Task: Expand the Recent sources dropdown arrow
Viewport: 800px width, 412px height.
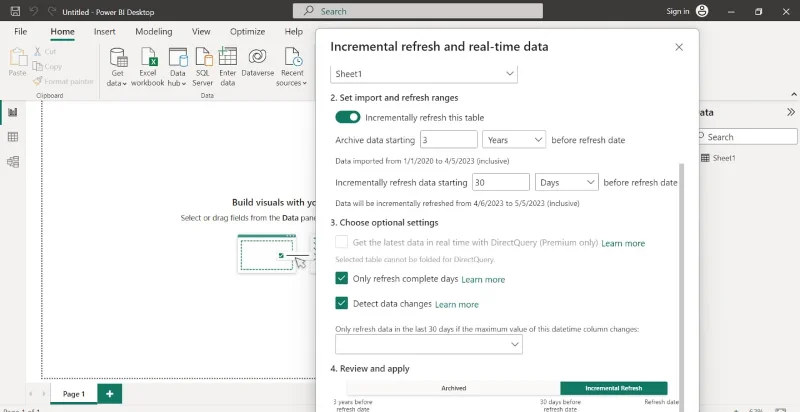Action: pyautogui.click(x=305, y=84)
